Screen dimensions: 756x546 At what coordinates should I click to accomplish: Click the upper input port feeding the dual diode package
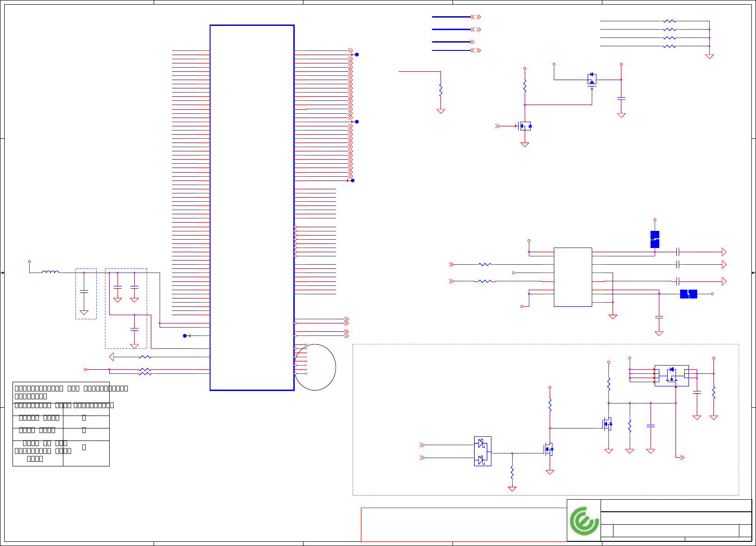tap(421, 445)
